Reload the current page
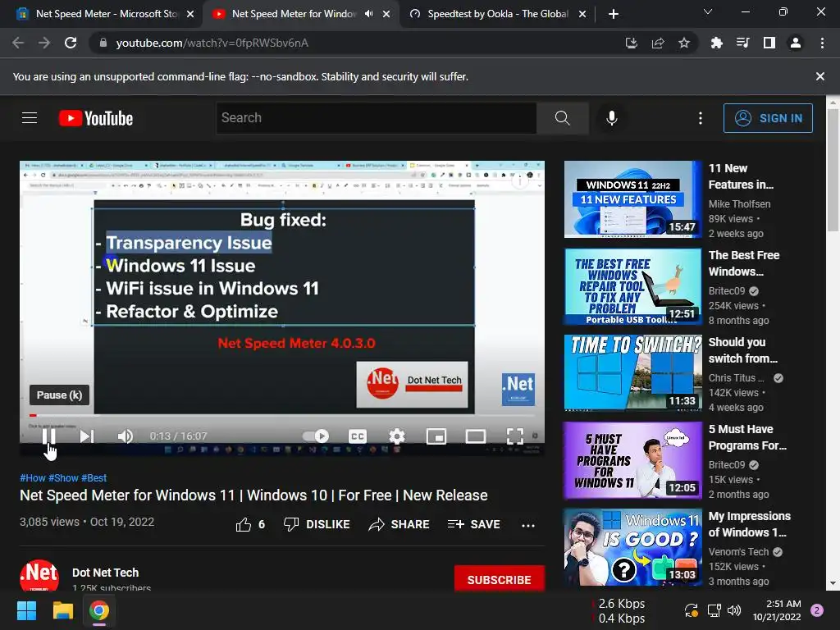Screen dimensions: 840x630 tap(71, 43)
